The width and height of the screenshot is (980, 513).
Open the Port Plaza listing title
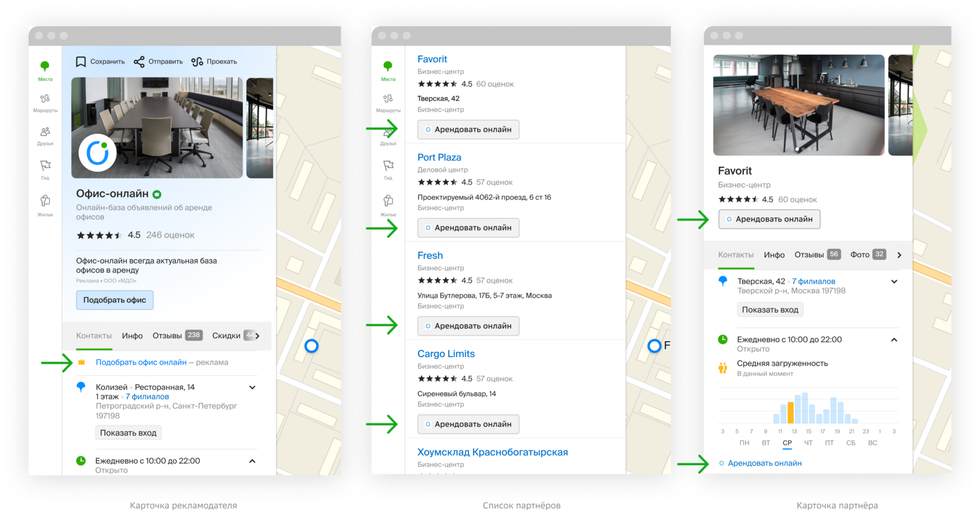pyautogui.click(x=439, y=157)
